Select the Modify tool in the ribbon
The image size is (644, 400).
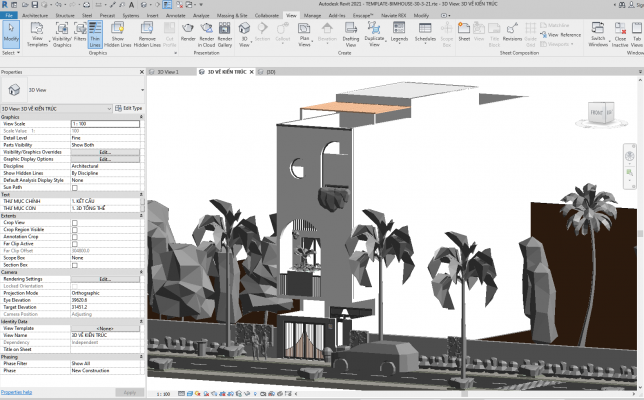pos(12,35)
